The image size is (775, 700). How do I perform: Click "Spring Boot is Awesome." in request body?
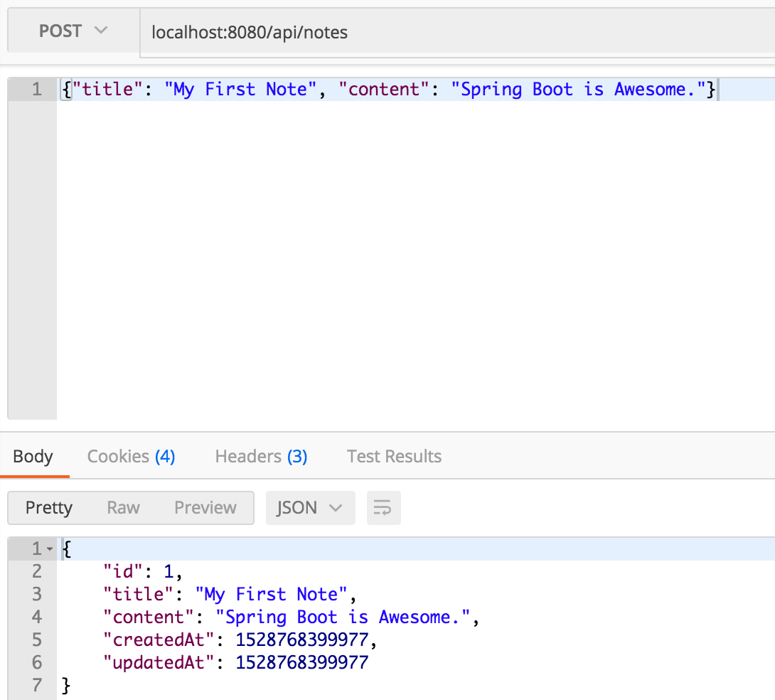[578, 90]
